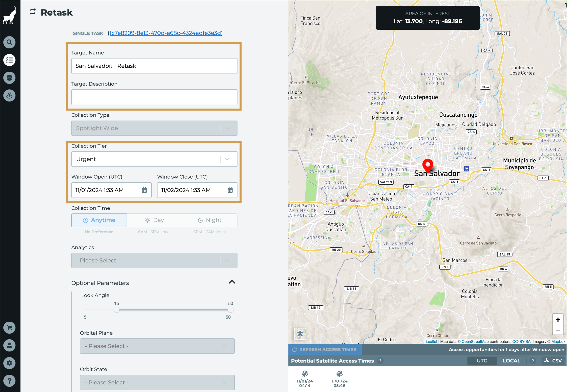Select Anytime collection time
This screenshot has width=567, height=392.
[99, 220]
